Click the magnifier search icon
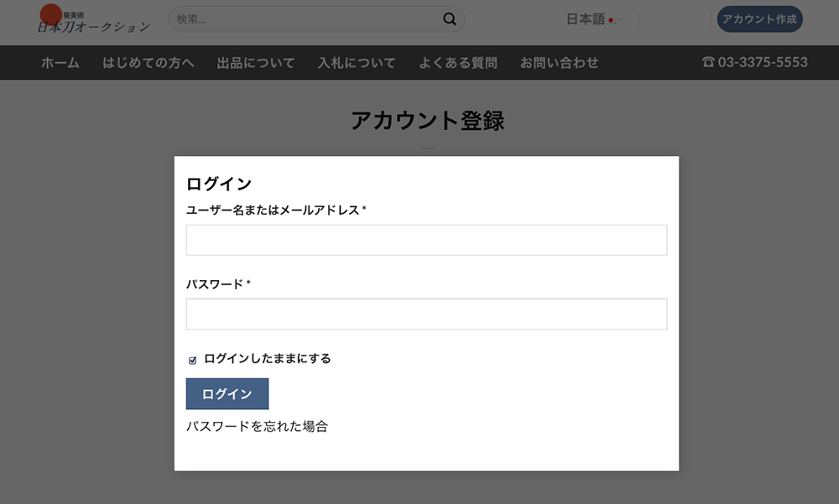The width and height of the screenshot is (839, 504). [450, 19]
